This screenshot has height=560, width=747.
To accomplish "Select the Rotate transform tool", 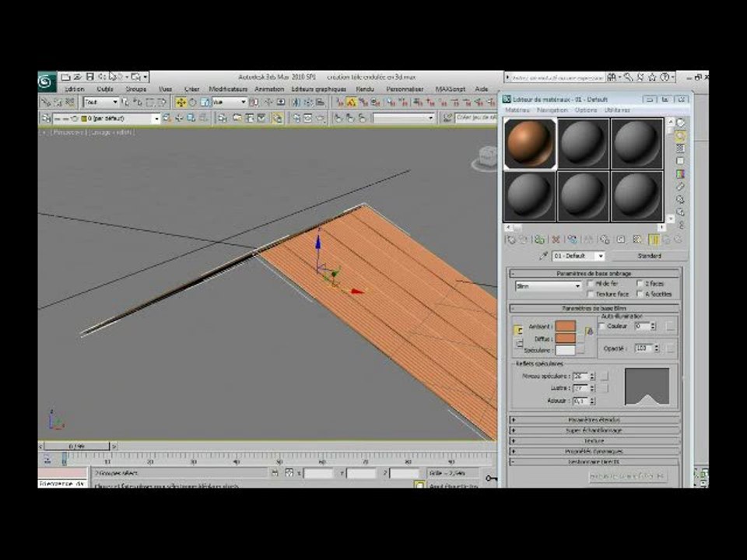I will (192, 102).
